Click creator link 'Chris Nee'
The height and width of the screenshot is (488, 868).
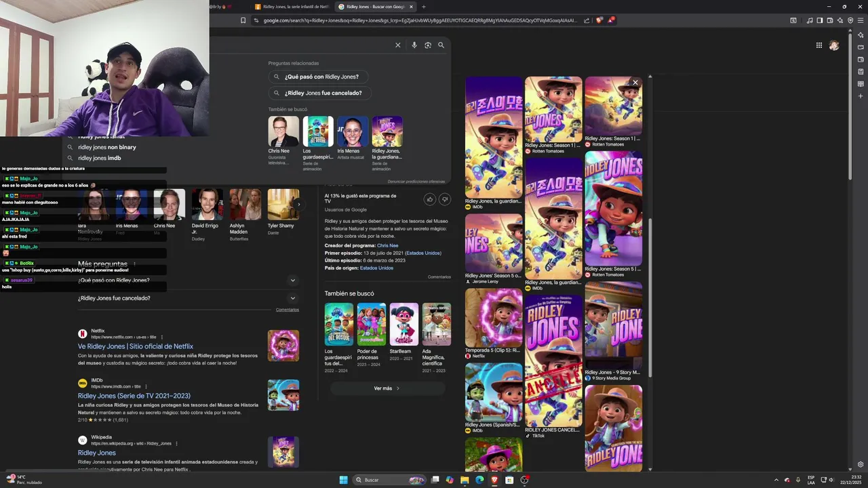[388, 245]
